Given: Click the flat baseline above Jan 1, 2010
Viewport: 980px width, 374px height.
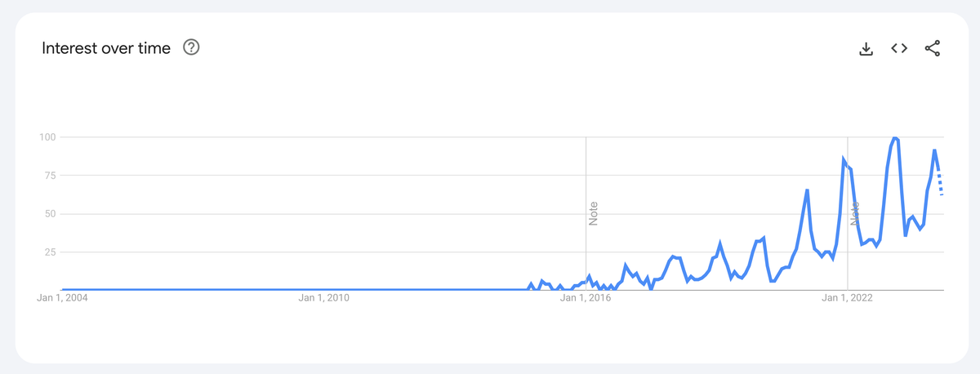Looking at the screenshot, I should tap(323, 290).
